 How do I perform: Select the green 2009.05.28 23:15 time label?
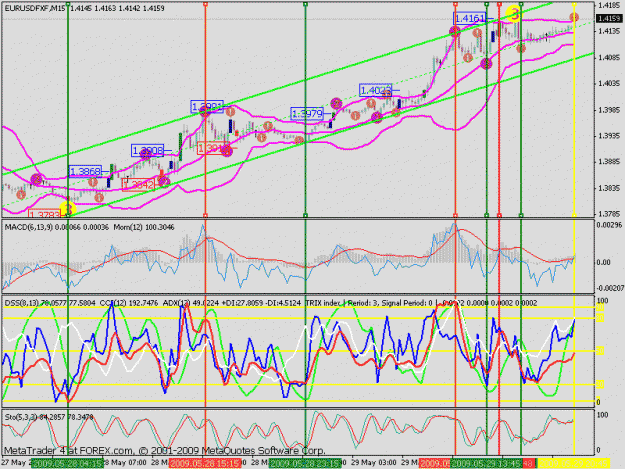pos(305,463)
